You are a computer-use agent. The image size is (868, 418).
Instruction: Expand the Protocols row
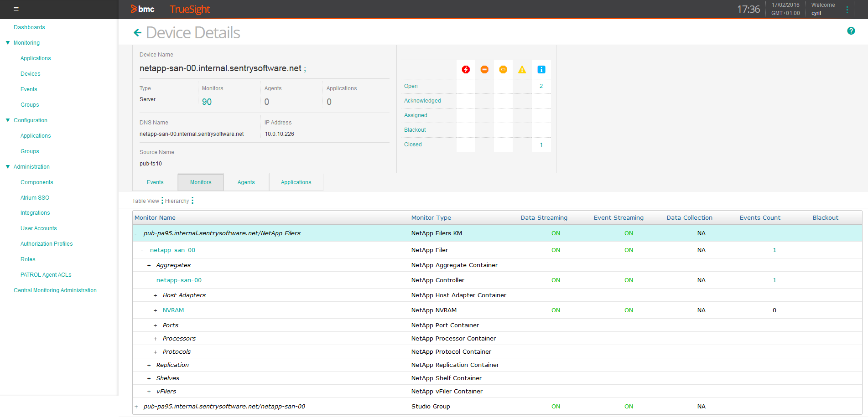point(155,352)
